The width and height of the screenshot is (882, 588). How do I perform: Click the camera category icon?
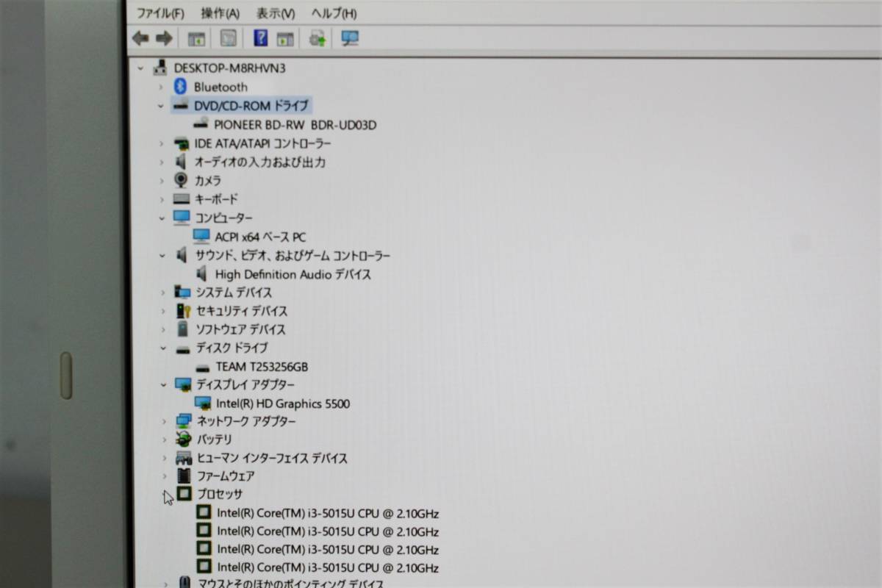coord(181,180)
